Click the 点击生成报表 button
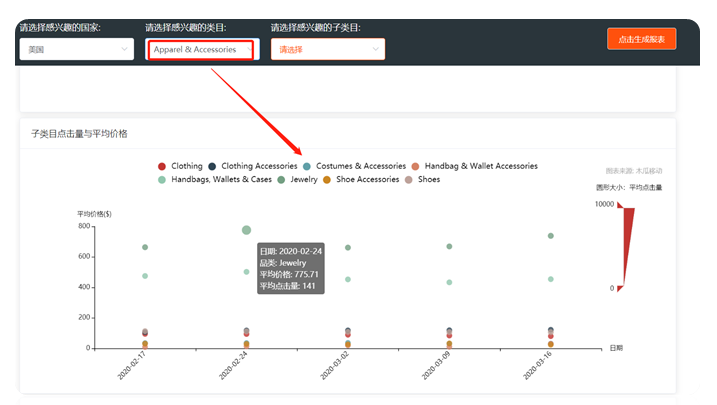The width and height of the screenshot is (717, 405). 641,39
